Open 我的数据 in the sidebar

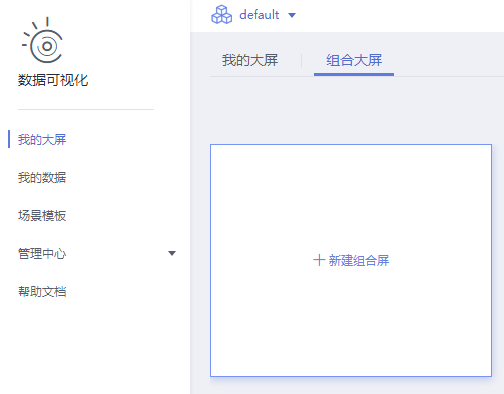coord(42,177)
